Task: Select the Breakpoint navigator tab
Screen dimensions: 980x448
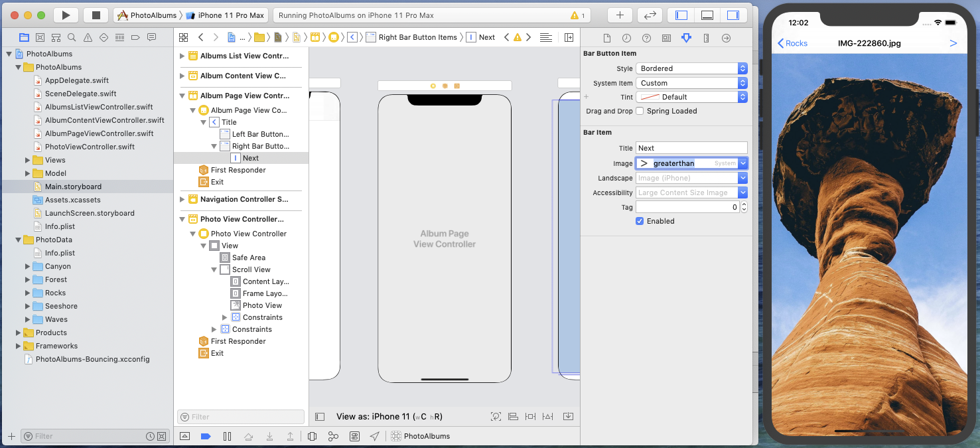Action: pyautogui.click(x=136, y=37)
